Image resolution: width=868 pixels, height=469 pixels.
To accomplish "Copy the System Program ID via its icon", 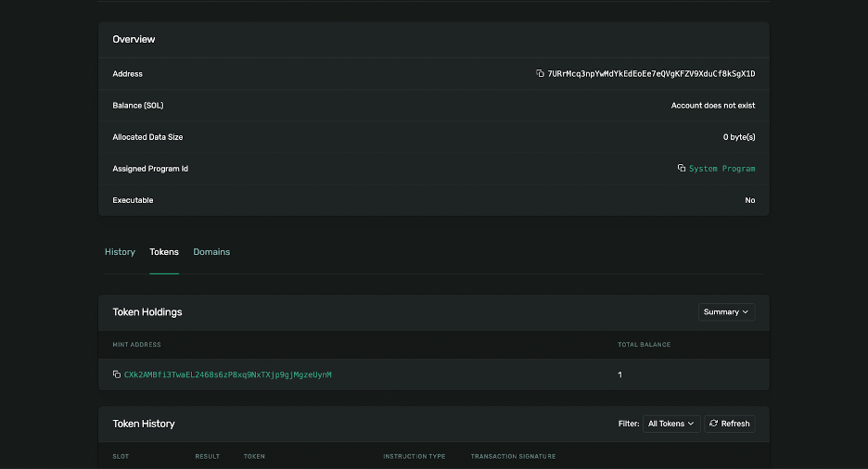I will click(682, 169).
